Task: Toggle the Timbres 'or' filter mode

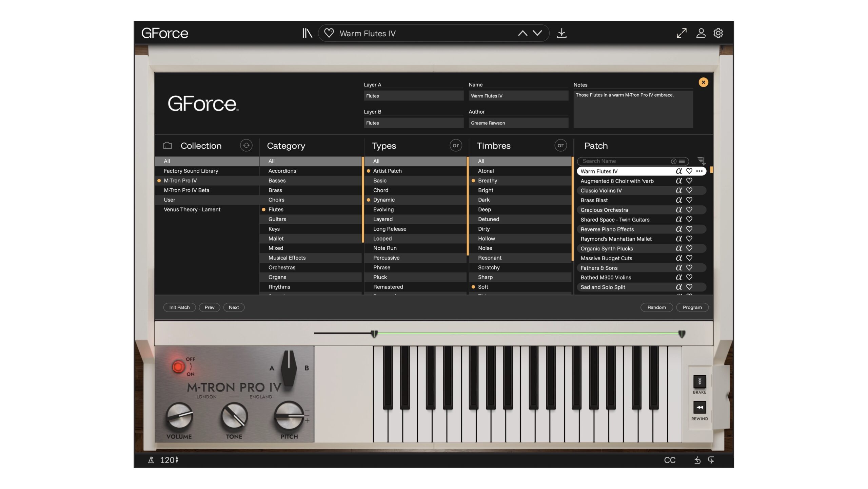Action: pyautogui.click(x=560, y=145)
